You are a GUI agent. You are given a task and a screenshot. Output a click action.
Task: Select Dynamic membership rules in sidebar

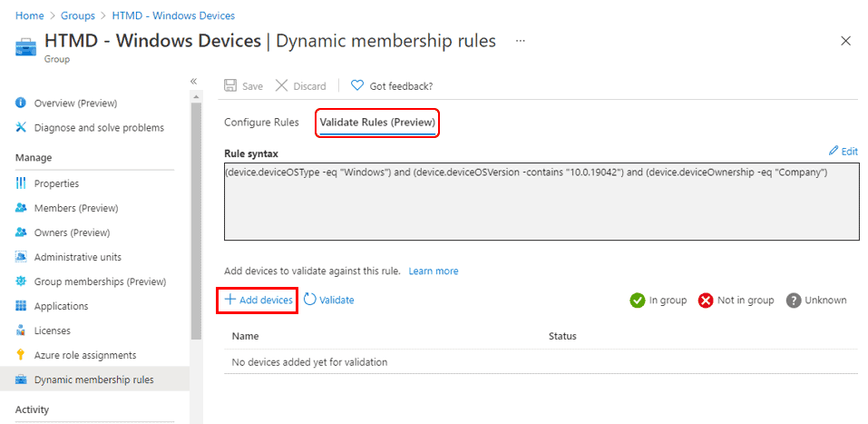(x=94, y=380)
